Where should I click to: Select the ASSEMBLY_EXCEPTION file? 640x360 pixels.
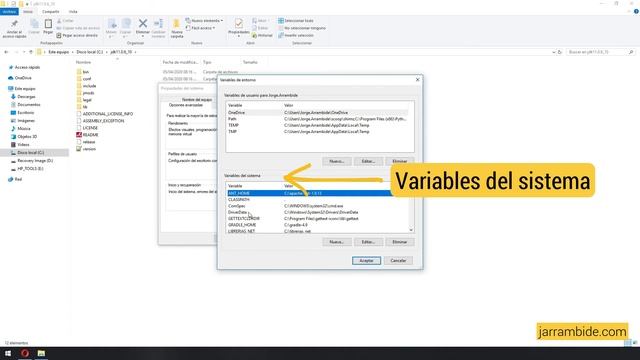[x=103, y=121]
